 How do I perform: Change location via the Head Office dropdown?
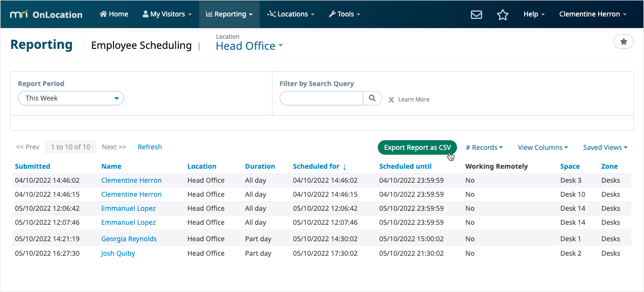coord(249,46)
